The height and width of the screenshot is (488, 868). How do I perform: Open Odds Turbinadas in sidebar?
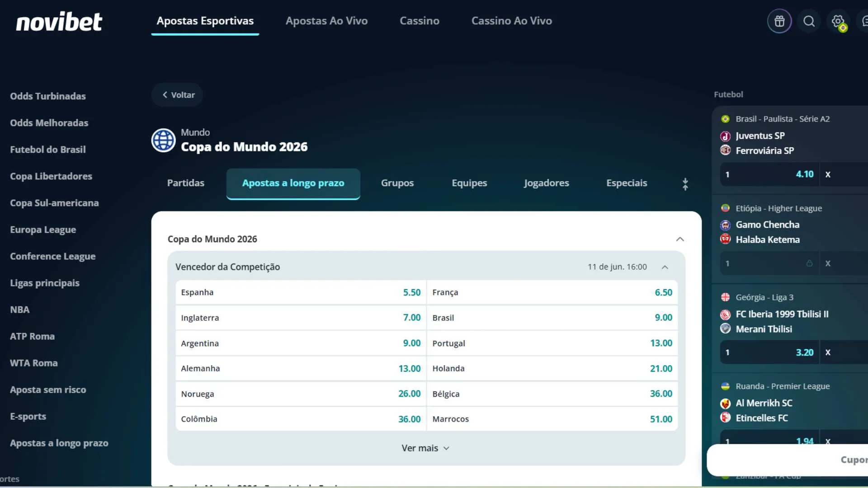tap(48, 96)
